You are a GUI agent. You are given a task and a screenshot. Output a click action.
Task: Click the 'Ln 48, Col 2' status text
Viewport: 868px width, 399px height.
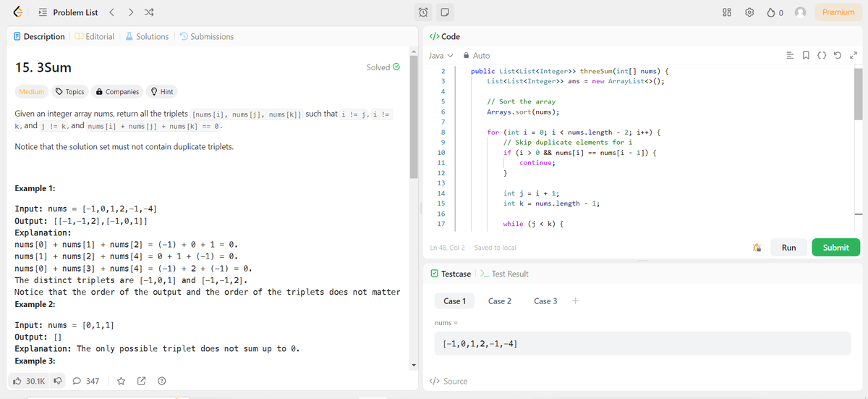click(447, 248)
